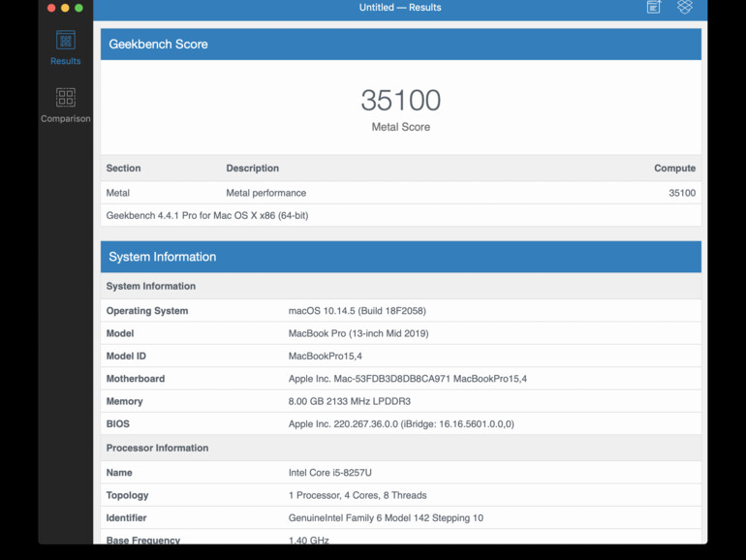Click the BIOS label
The width and height of the screenshot is (746, 560).
click(x=118, y=424)
